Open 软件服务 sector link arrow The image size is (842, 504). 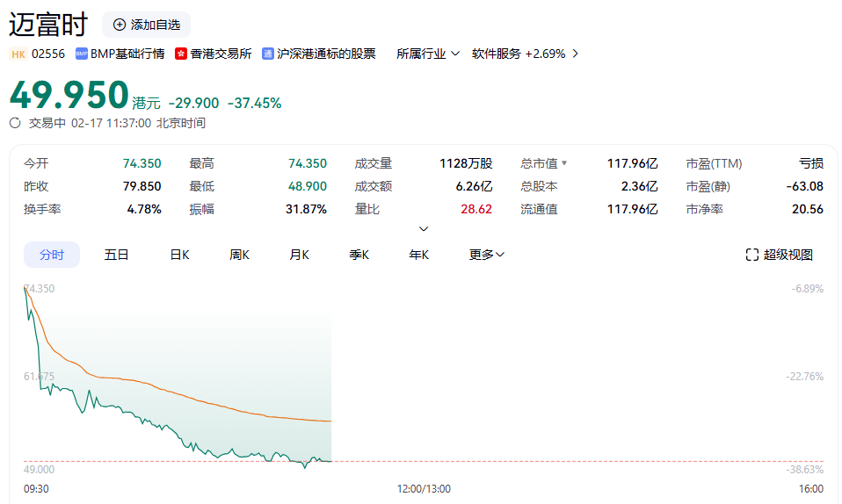tap(575, 54)
